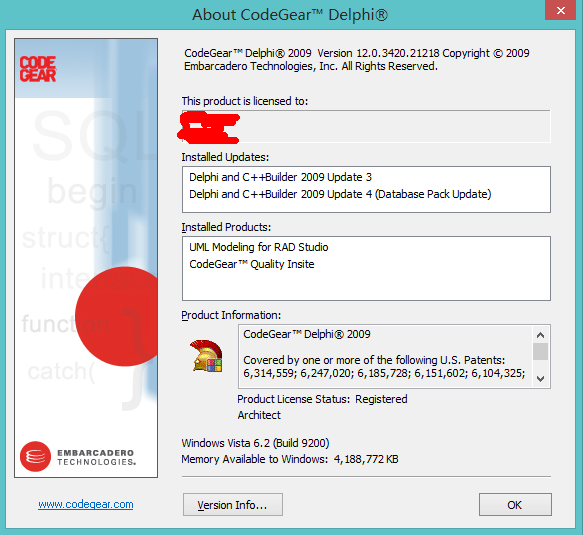
Task: Click the Windows Vista 6.2 build text
Action: (255, 443)
